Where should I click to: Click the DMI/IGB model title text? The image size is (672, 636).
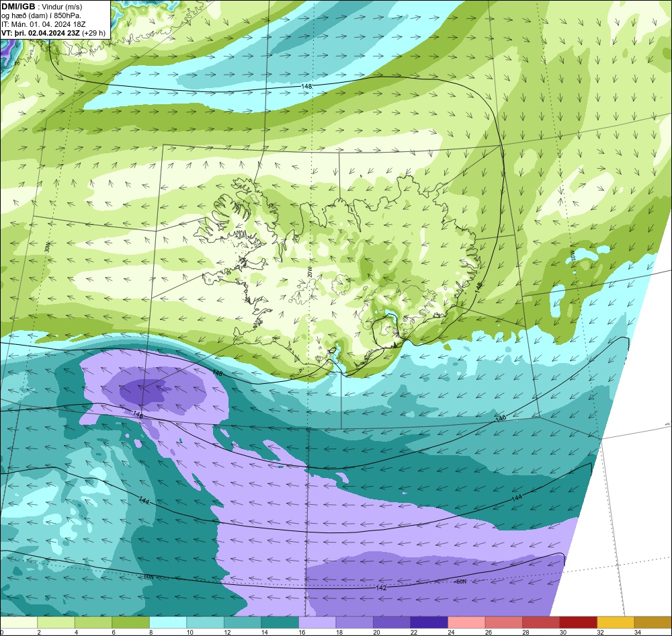(x=18, y=7)
